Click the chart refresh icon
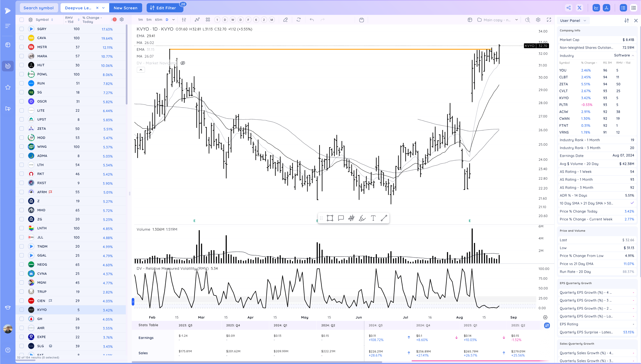 [x=299, y=20]
